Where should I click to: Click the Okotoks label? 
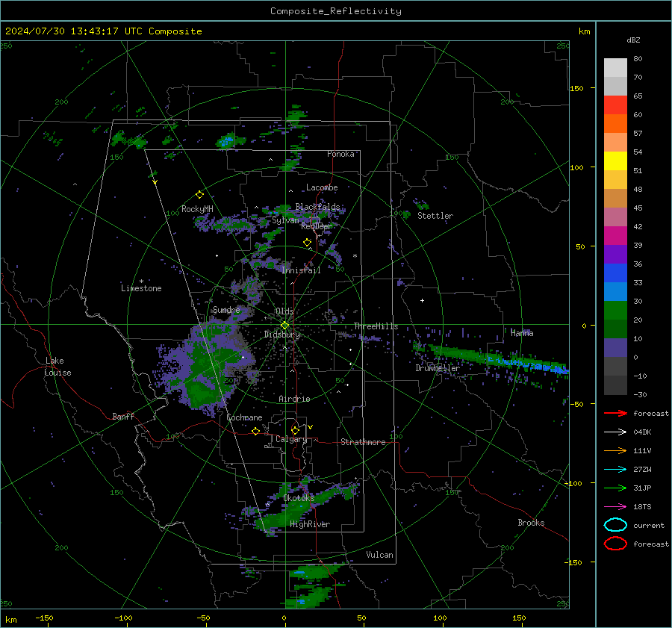pyautogui.click(x=299, y=498)
